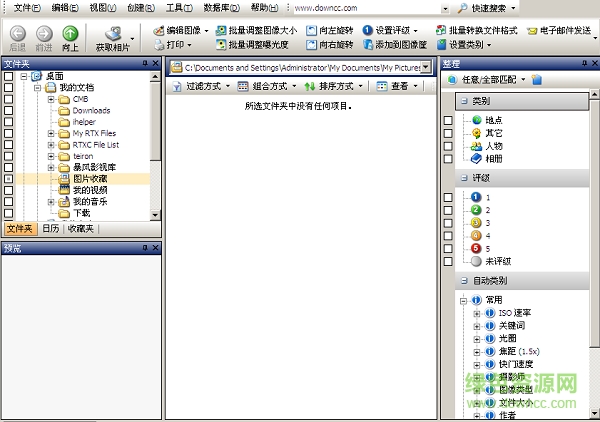Expand the CMB folder node
Screen dimensions: 600x422
pos(51,99)
